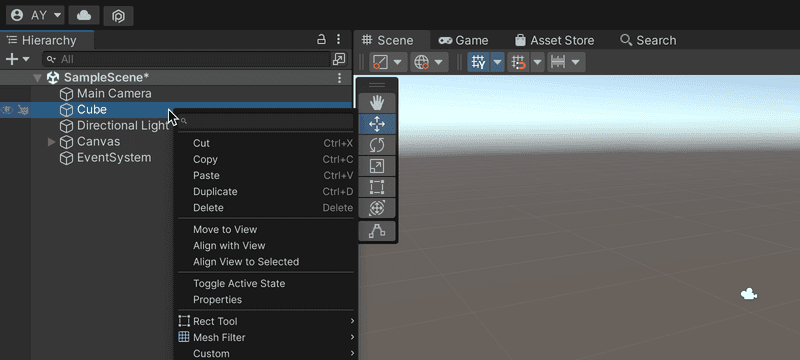Choose Align View to Selected

click(265, 262)
